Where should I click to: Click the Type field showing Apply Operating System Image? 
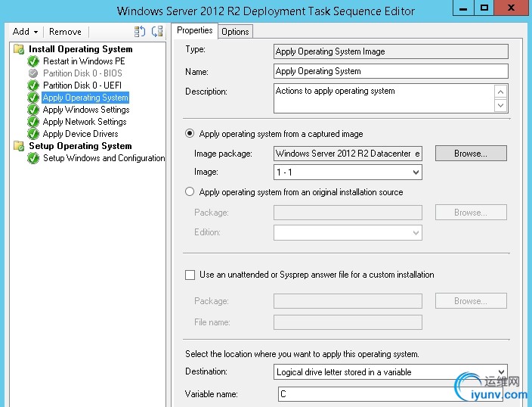click(x=391, y=51)
